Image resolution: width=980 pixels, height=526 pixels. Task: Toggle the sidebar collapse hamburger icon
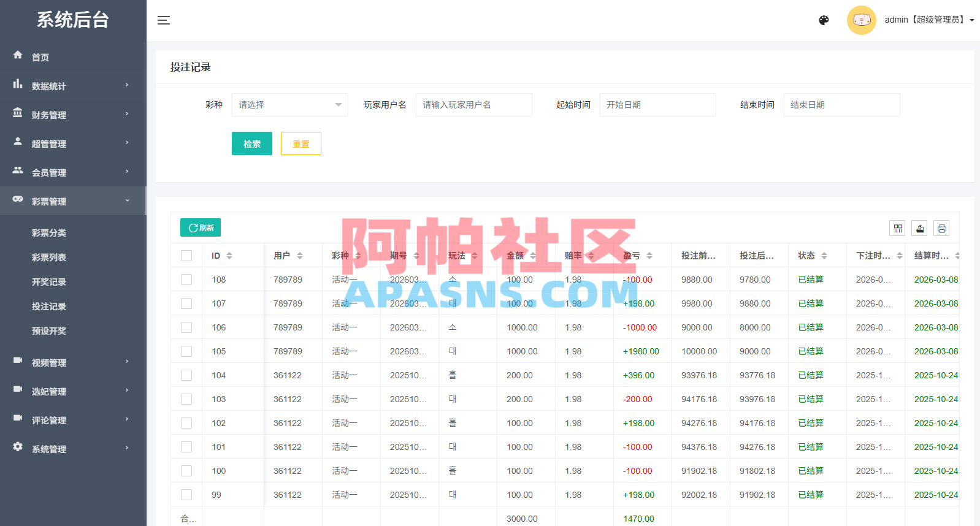click(x=164, y=20)
